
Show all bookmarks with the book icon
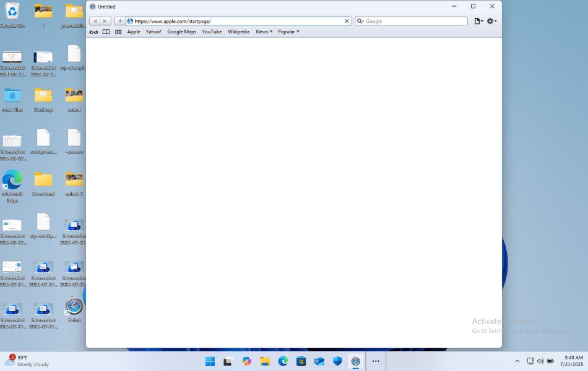pyautogui.click(x=106, y=32)
